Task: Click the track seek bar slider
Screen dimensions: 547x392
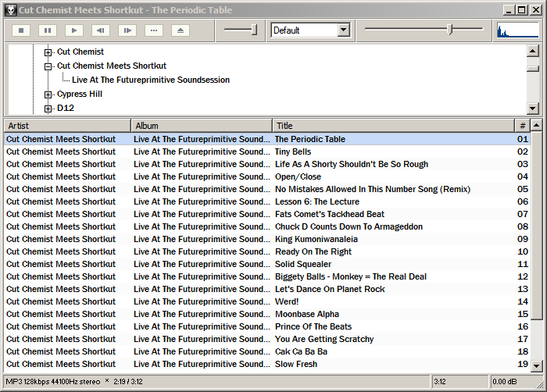Action: pyautogui.click(x=450, y=30)
